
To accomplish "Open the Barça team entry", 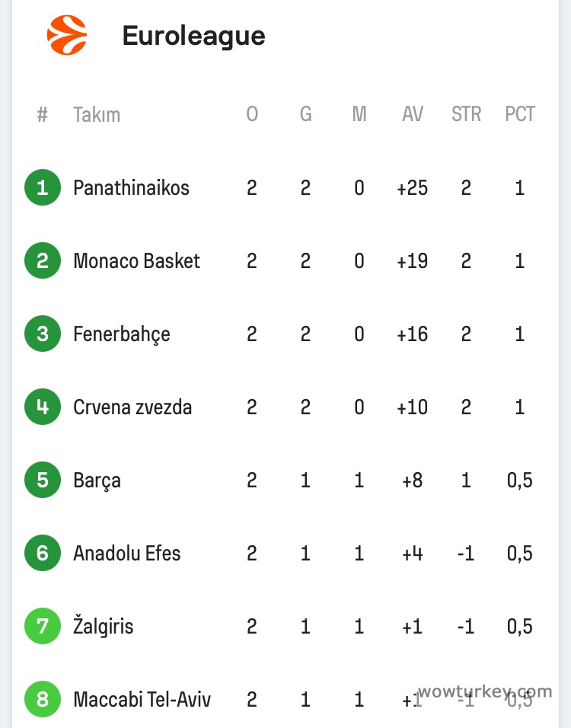I will [97, 480].
